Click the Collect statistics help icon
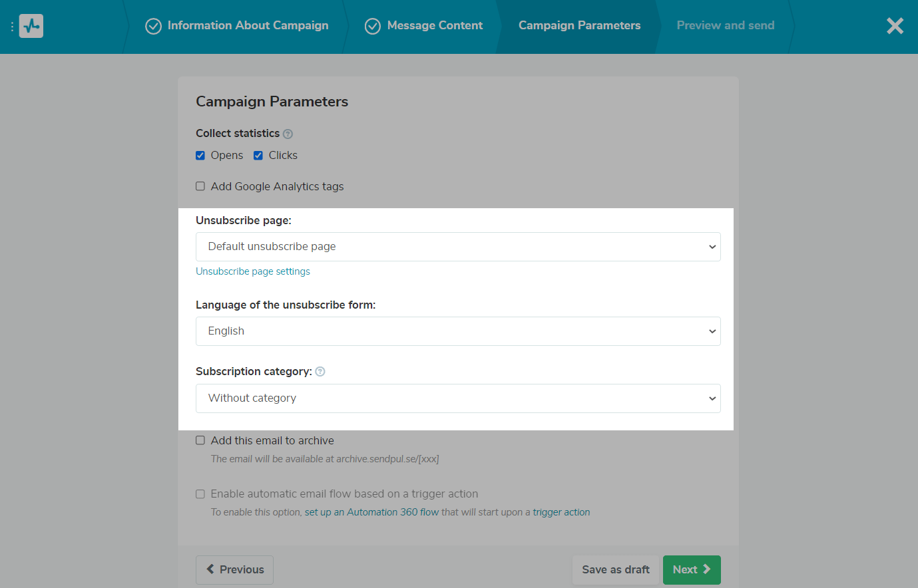Viewport: 918px width, 588px height. (x=288, y=134)
